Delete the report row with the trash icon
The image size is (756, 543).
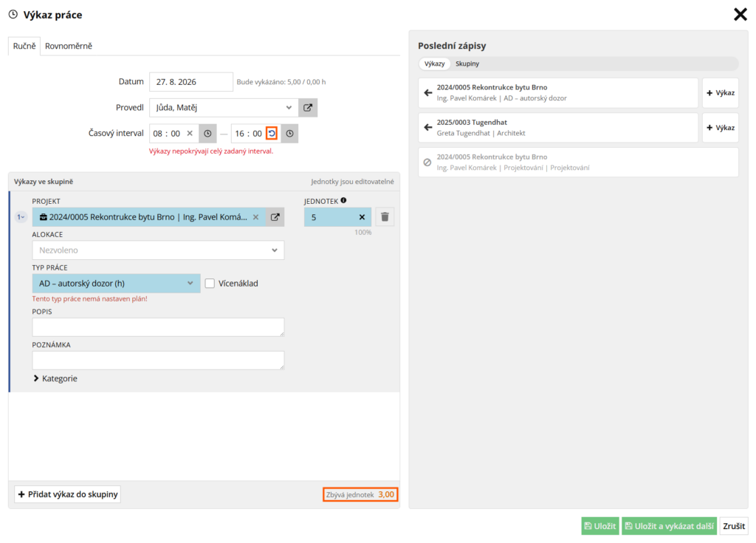[x=385, y=217]
